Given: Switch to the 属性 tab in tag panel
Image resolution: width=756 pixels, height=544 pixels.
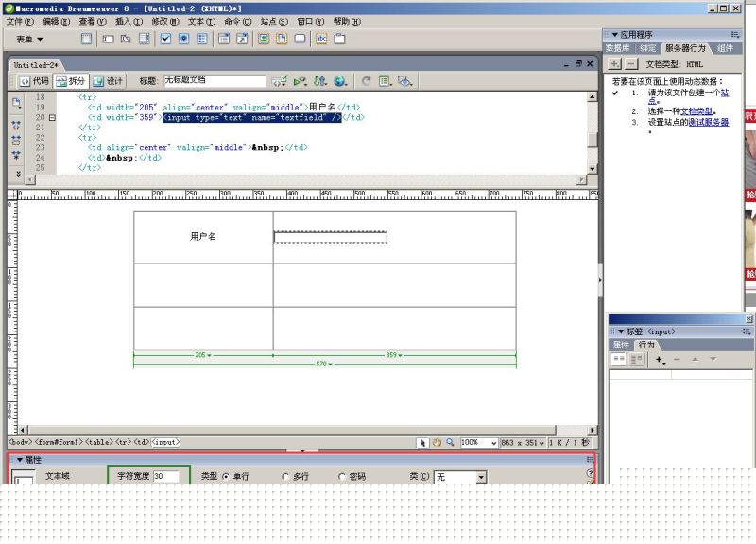Looking at the screenshot, I should pos(621,345).
